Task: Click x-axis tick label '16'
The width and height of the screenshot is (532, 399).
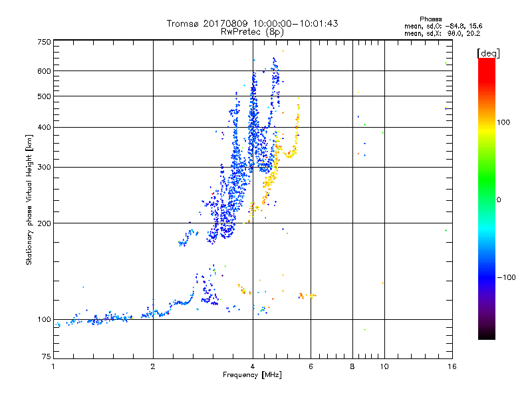Action: point(452,366)
